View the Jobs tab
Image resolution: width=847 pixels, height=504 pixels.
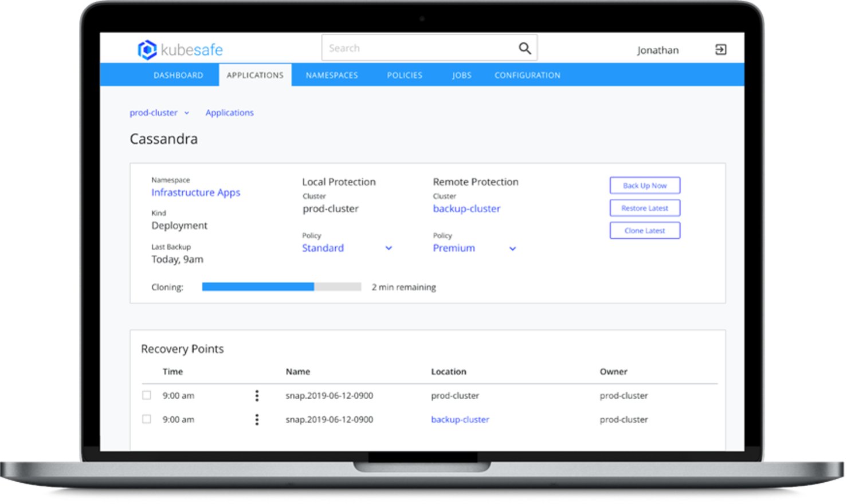click(x=461, y=75)
